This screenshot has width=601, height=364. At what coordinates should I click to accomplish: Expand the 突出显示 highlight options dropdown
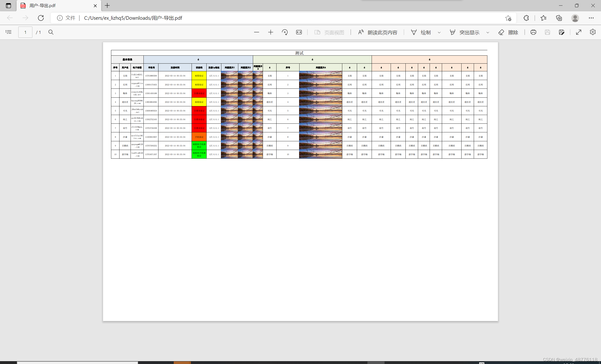pyautogui.click(x=488, y=32)
